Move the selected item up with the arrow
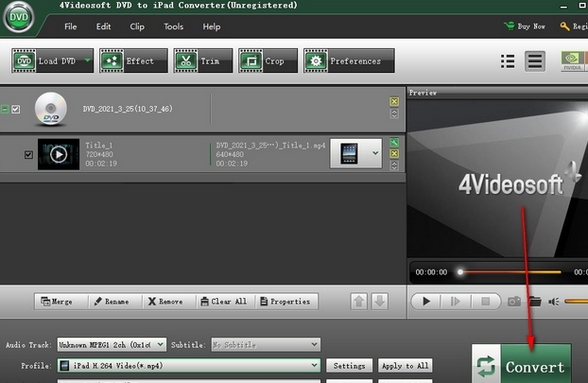 (359, 302)
